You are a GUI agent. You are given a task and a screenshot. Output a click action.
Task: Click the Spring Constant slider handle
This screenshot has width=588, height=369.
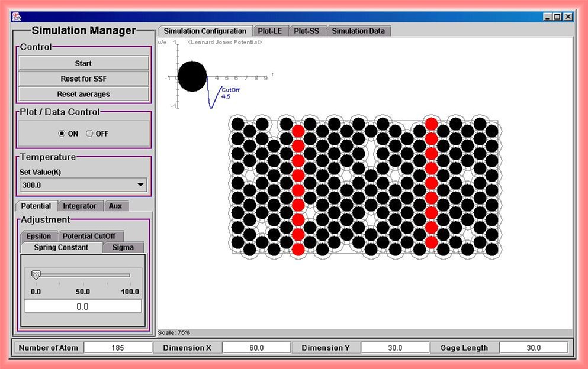[36, 275]
